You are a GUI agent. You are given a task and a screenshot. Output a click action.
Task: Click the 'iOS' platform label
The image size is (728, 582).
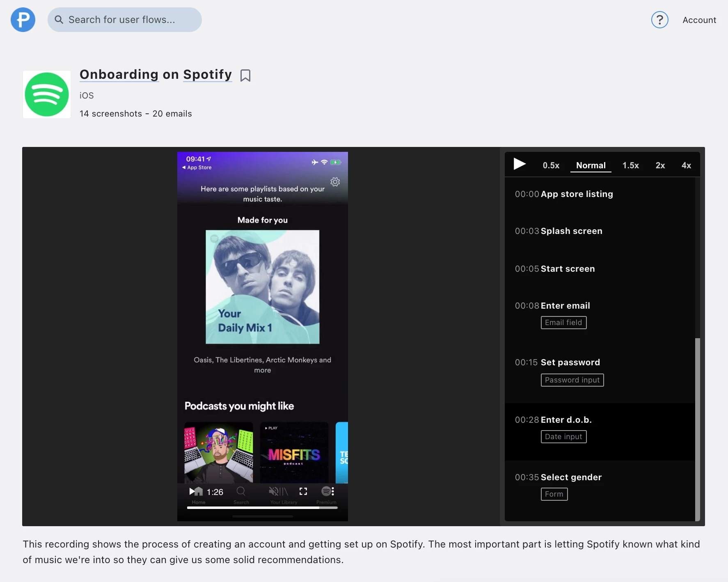pos(87,96)
